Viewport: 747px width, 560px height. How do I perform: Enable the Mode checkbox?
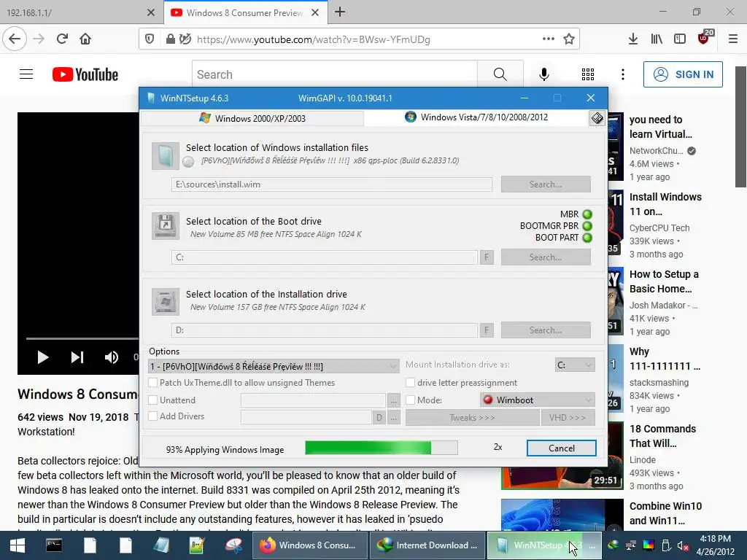[410, 400]
